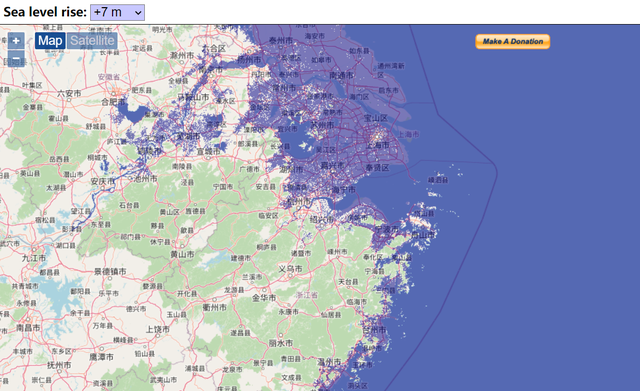Click the 鹰潭市 city label
640x391 pixels.
tap(101, 357)
